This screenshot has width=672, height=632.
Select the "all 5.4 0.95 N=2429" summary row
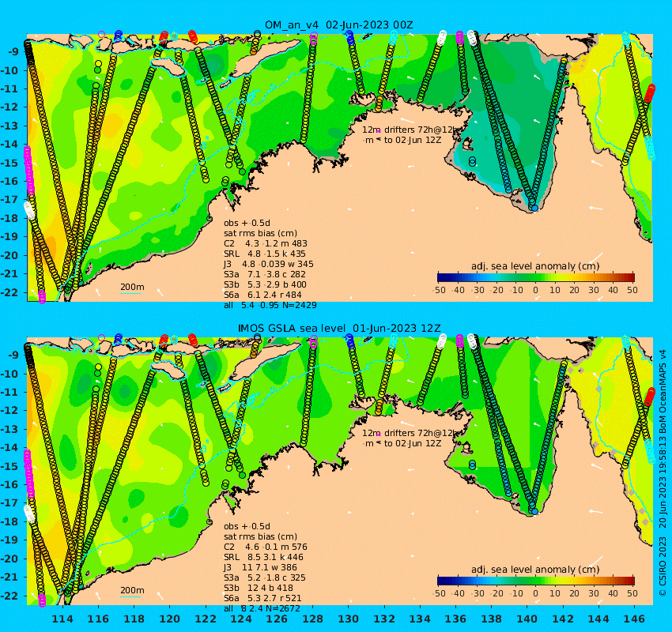tap(270, 305)
